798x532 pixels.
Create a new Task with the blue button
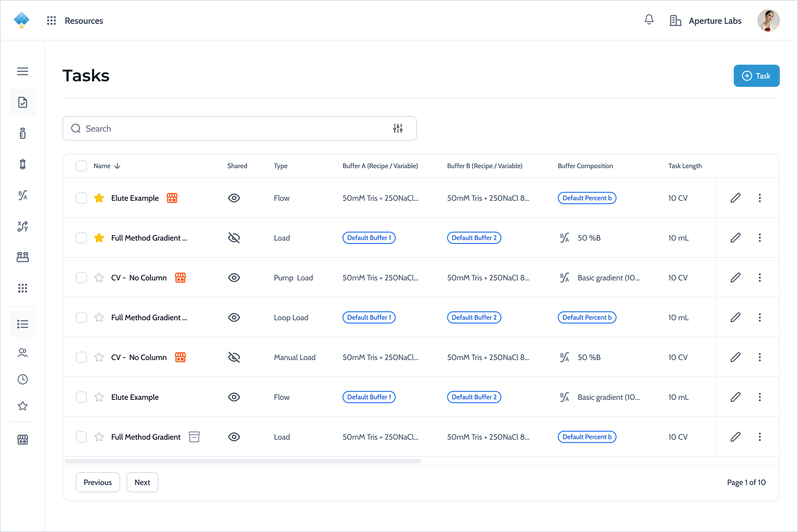[756, 76]
